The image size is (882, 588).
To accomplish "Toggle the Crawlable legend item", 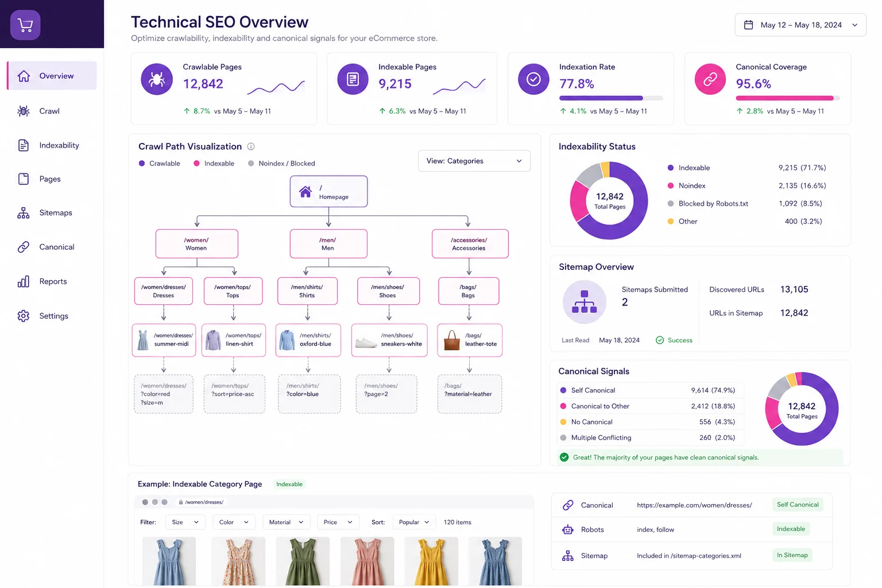I will coord(160,164).
